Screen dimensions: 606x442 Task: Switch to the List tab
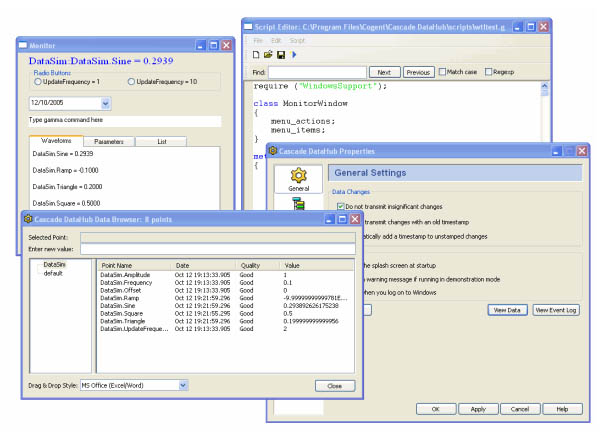click(162, 142)
